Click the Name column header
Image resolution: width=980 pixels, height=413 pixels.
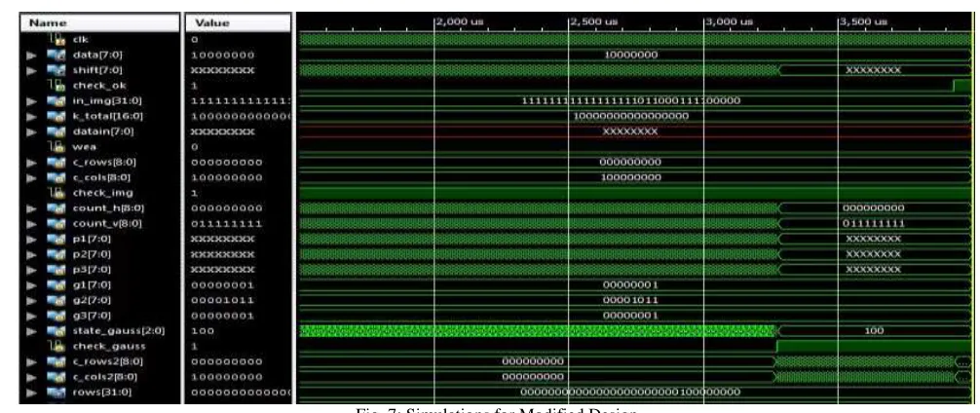click(100, 23)
